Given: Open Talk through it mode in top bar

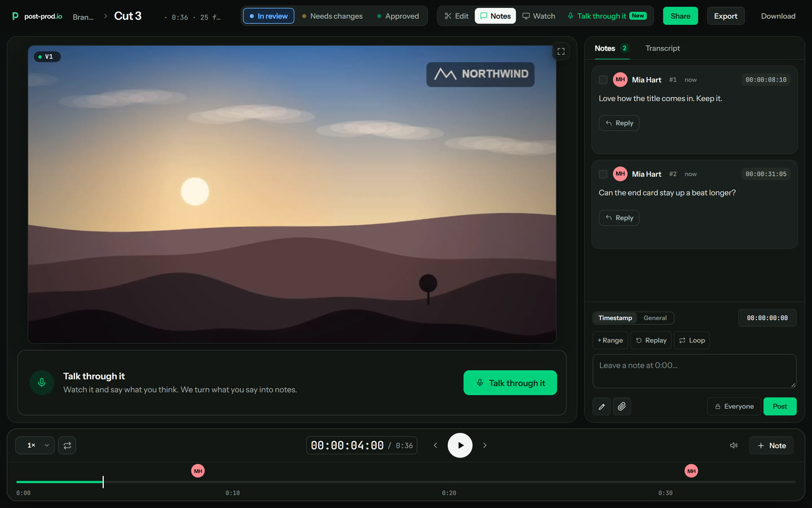Looking at the screenshot, I should [607, 16].
